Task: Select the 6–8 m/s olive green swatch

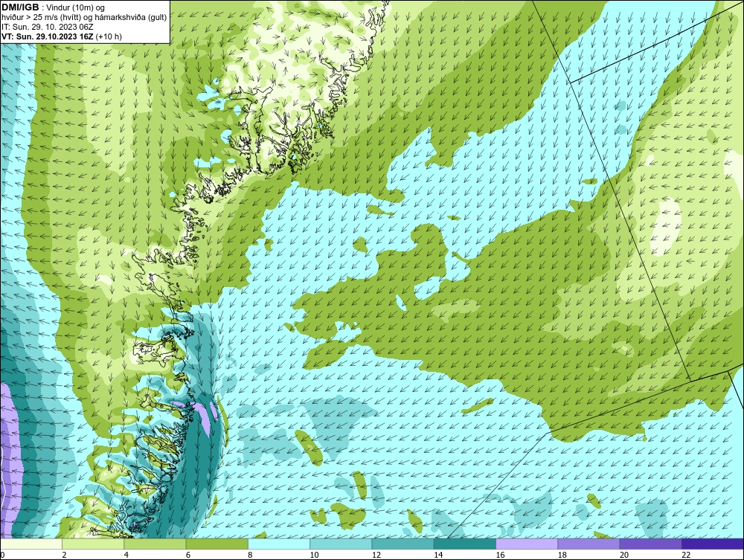Action: [x=217, y=544]
